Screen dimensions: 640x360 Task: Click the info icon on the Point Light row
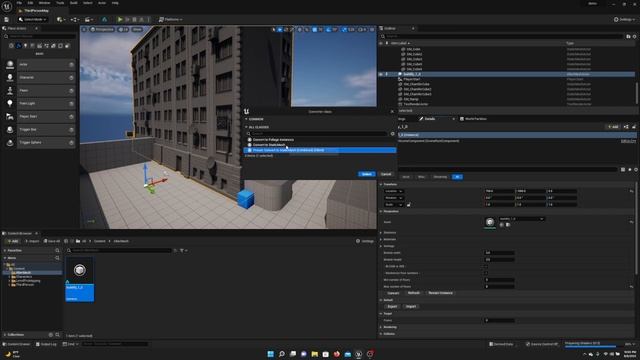71,104
